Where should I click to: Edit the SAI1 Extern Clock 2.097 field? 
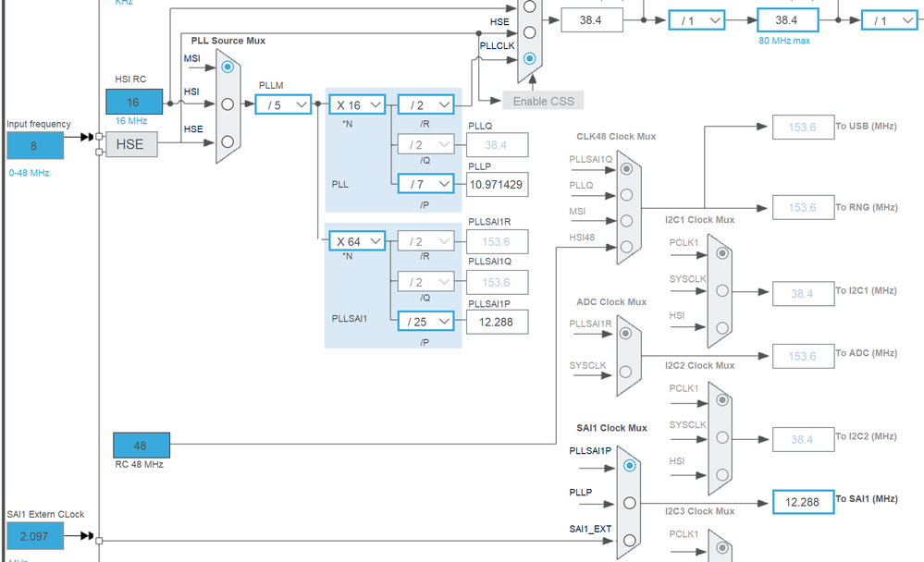(35, 536)
